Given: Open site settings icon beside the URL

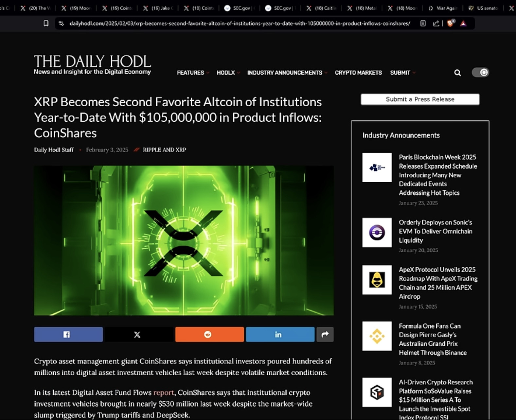Looking at the screenshot, I should (61, 23).
